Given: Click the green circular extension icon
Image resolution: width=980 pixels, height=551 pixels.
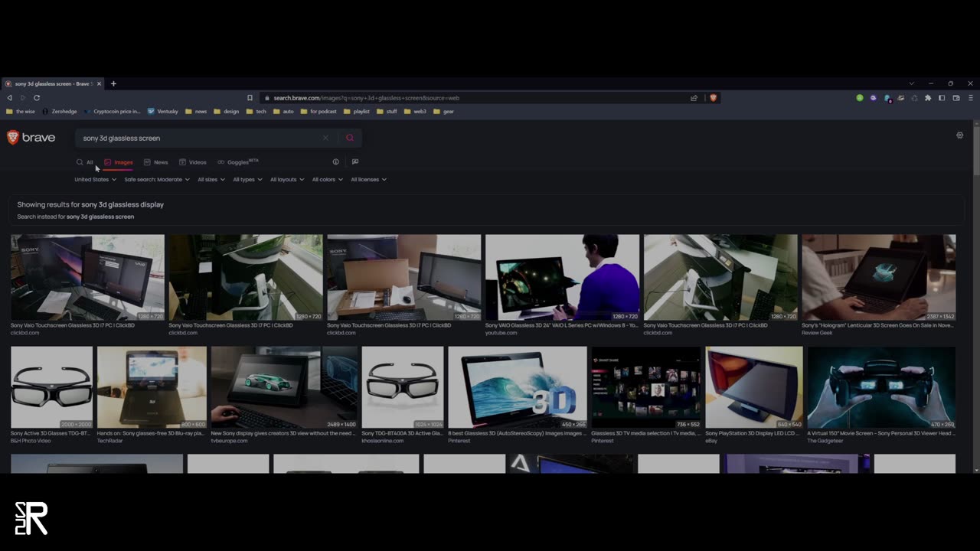Looking at the screenshot, I should pos(860,98).
